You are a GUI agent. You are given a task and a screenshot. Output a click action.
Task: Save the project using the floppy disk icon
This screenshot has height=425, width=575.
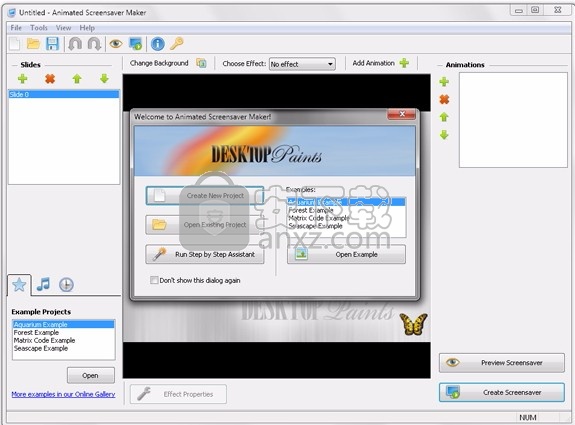click(52, 44)
